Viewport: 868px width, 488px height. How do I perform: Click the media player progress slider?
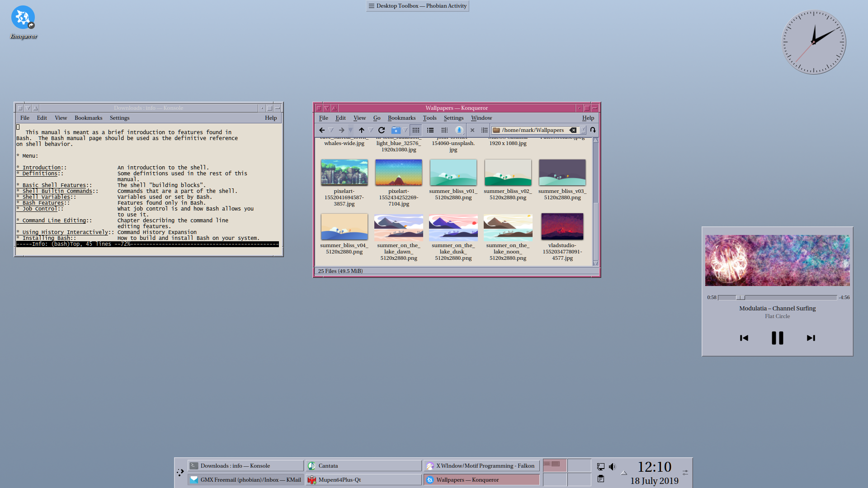778,297
